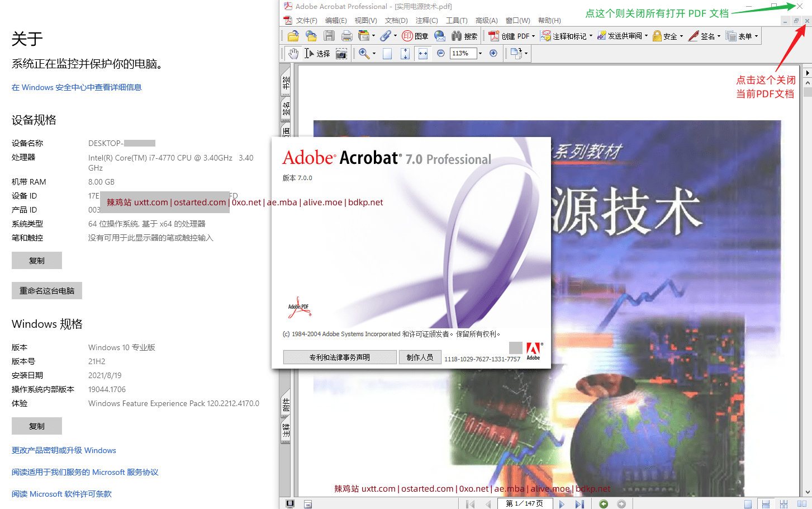
Task: Click the zoom in plus button
Action: 493,53
